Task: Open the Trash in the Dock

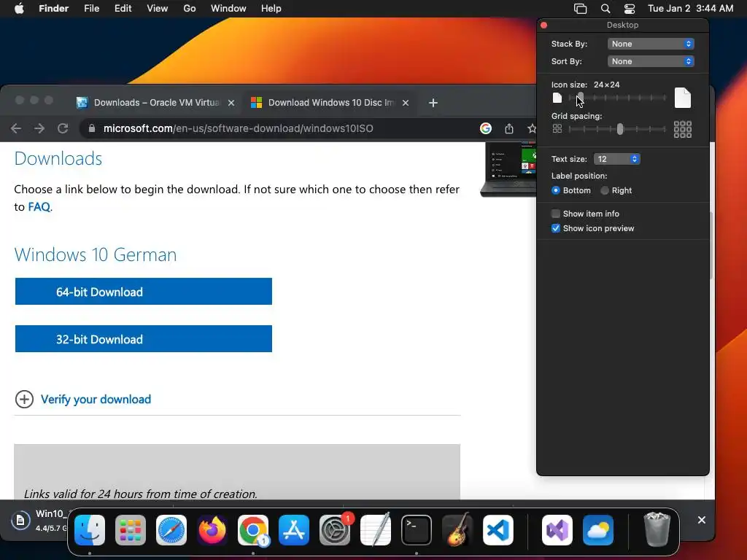Action: point(657,530)
